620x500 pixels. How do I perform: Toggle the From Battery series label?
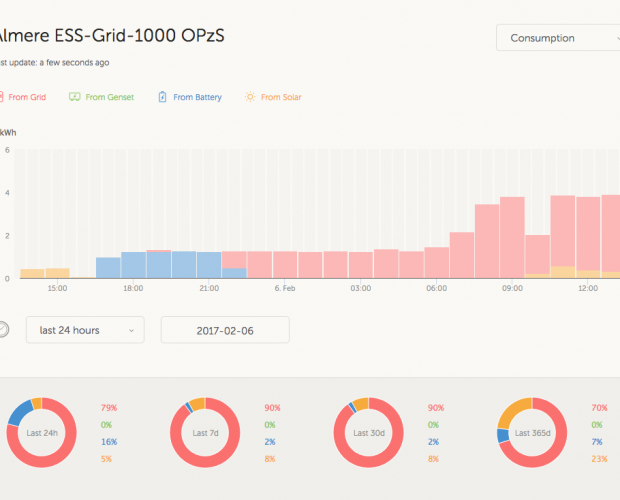pos(197,97)
